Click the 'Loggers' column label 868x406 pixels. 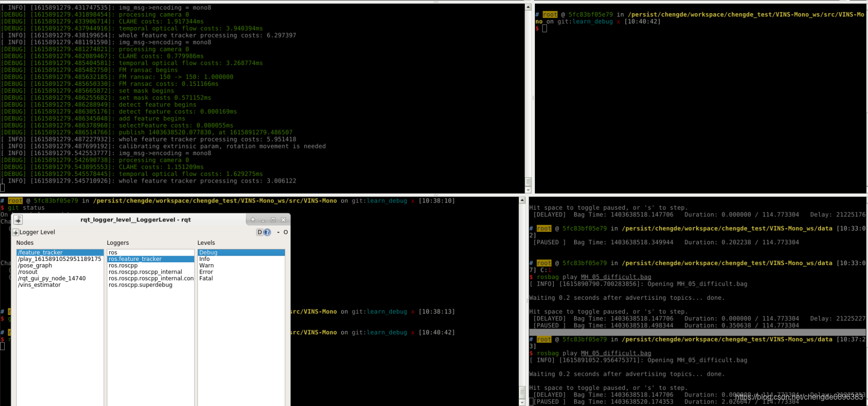118,243
